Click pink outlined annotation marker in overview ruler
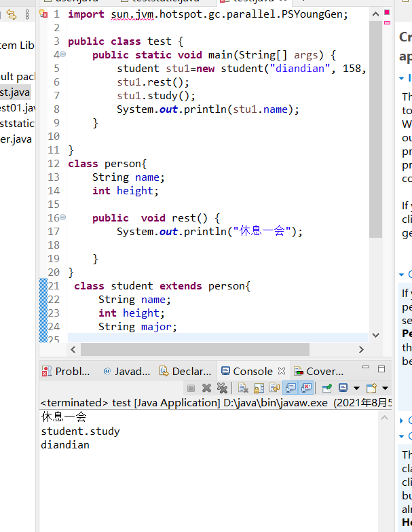Viewport: 412px width, 532px height. pyautogui.click(x=387, y=22)
